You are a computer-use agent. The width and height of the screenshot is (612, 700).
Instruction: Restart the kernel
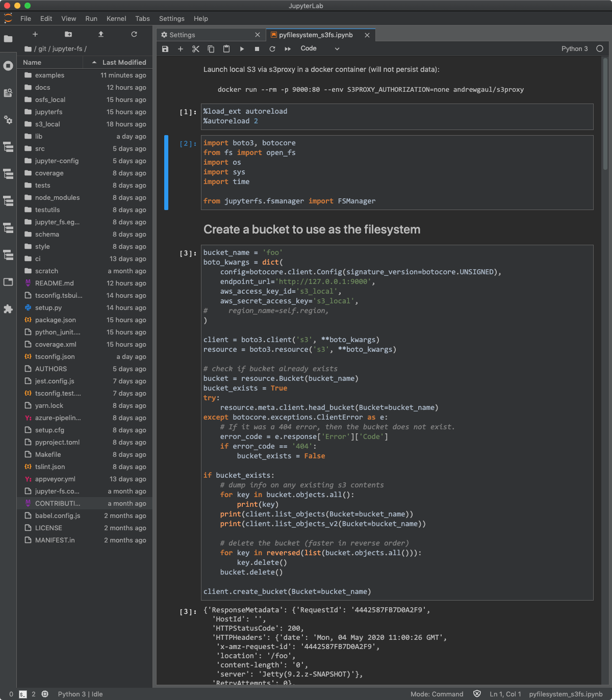coord(272,49)
